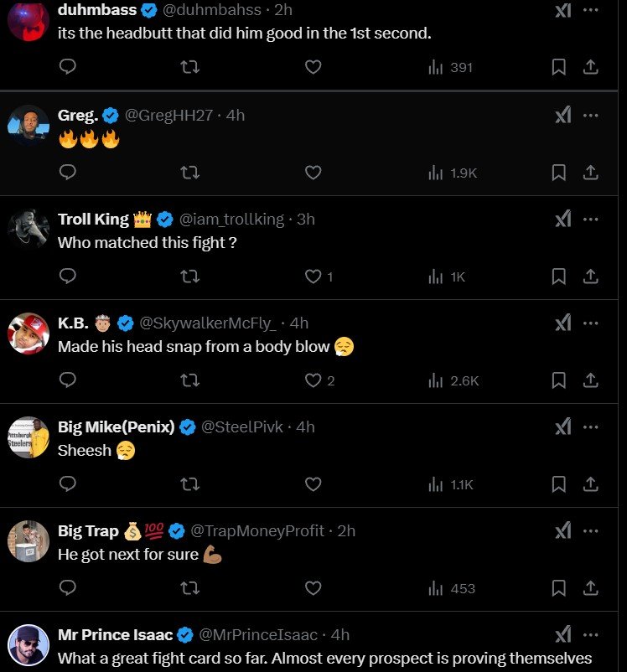627x672 pixels.
Task: Bookmark Big Mike(Penix)'s Sheesh tweet
Action: 559,483
